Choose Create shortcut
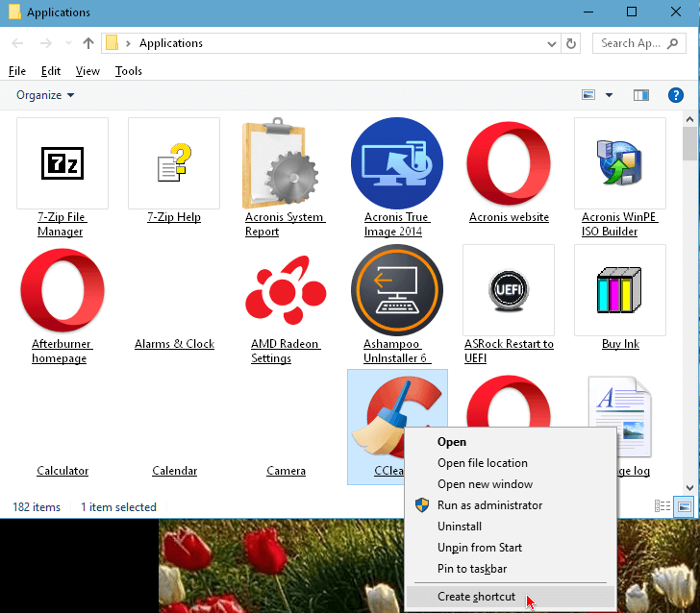This screenshot has height=613, width=700. click(511, 597)
